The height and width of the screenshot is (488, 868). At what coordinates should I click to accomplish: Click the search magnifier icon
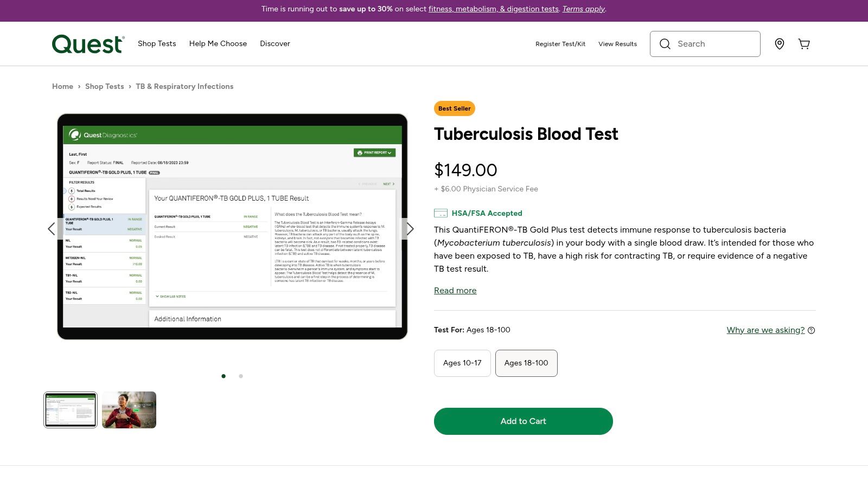(665, 44)
